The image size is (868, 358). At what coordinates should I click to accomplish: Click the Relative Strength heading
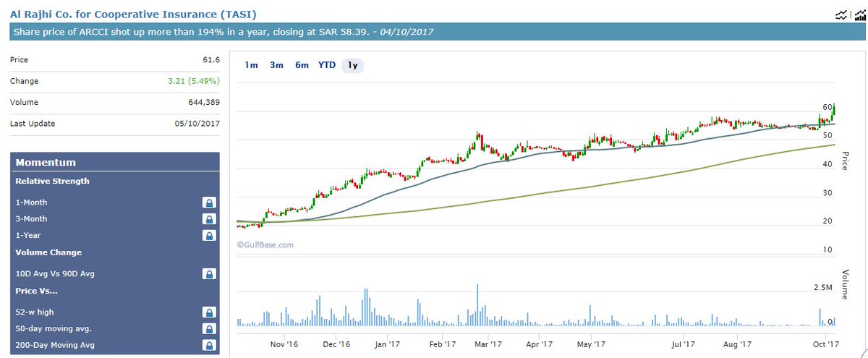[52, 181]
